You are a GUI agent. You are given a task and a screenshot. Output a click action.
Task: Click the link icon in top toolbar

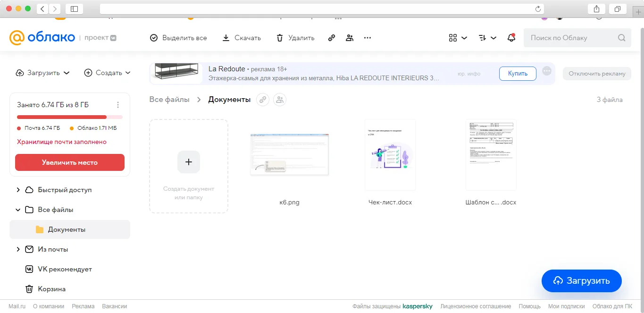pyautogui.click(x=332, y=38)
